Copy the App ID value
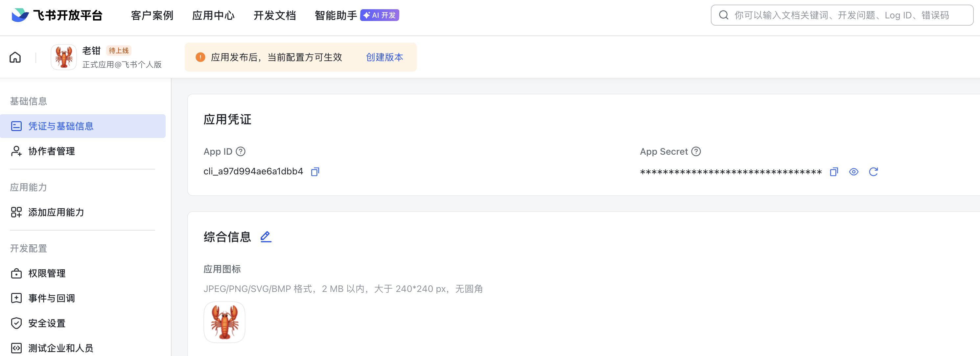This screenshot has height=356, width=980. (x=315, y=172)
